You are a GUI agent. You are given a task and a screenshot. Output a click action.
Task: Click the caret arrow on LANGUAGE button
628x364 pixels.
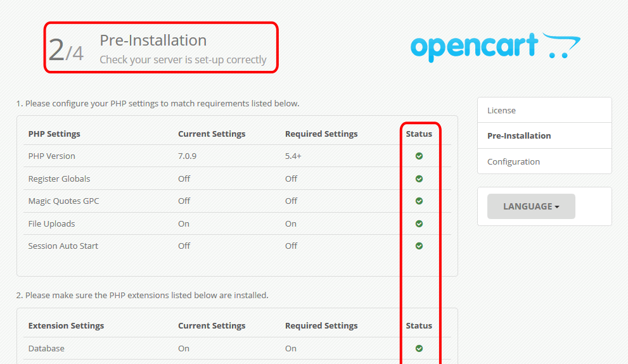tap(557, 207)
